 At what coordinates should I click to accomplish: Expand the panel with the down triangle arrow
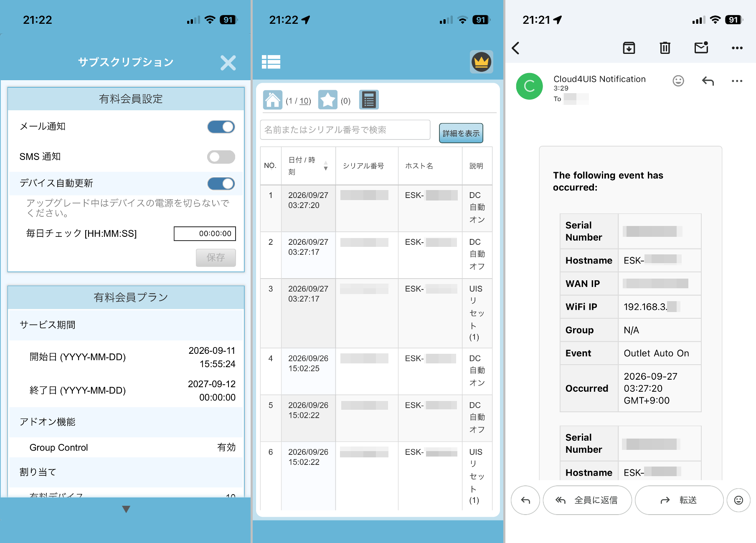pyautogui.click(x=126, y=509)
